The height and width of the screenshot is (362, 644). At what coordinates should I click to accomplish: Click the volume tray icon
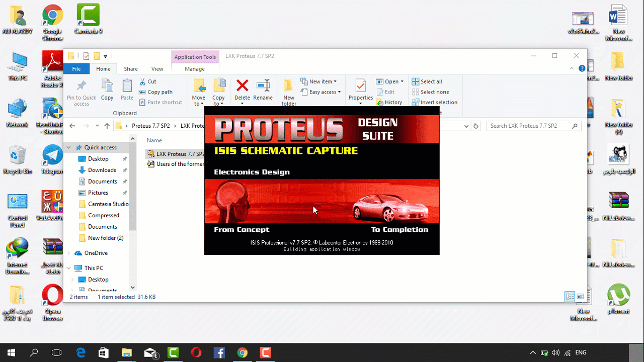pyautogui.click(x=555, y=353)
